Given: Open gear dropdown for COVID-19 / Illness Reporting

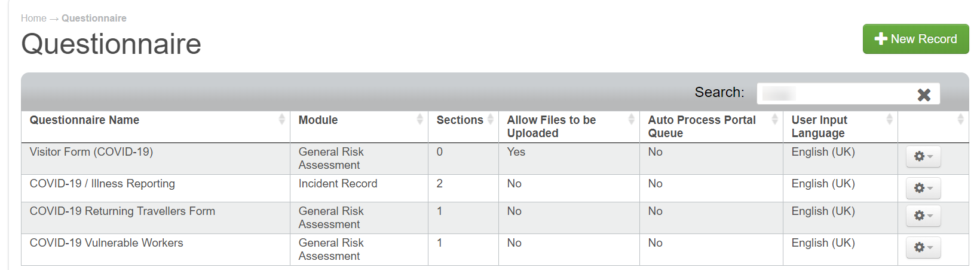Looking at the screenshot, I should tap(923, 189).
